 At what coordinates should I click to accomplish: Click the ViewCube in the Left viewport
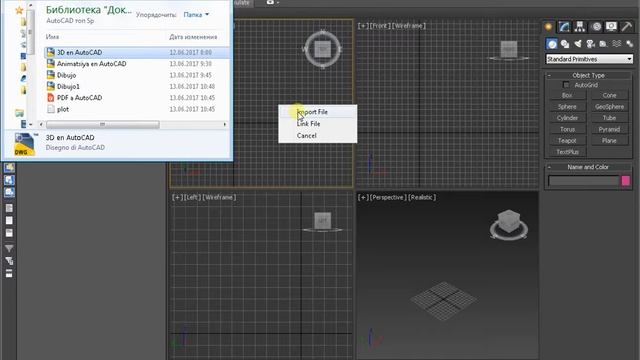click(x=322, y=221)
